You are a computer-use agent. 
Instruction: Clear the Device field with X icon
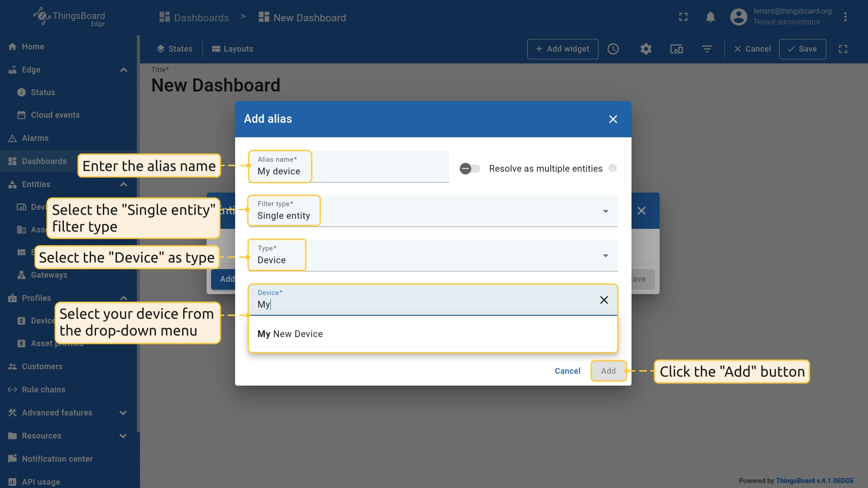tap(604, 300)
